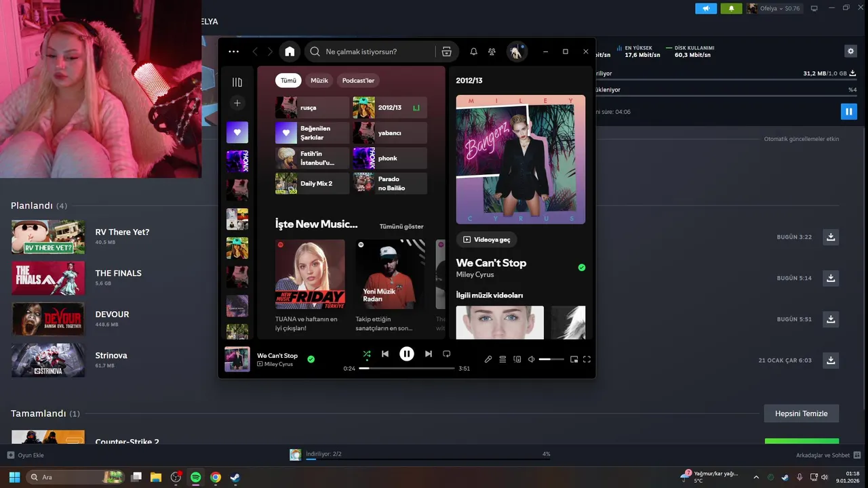Adjust Spotify volume slider
868x488 pixels.
click(551, 359)
